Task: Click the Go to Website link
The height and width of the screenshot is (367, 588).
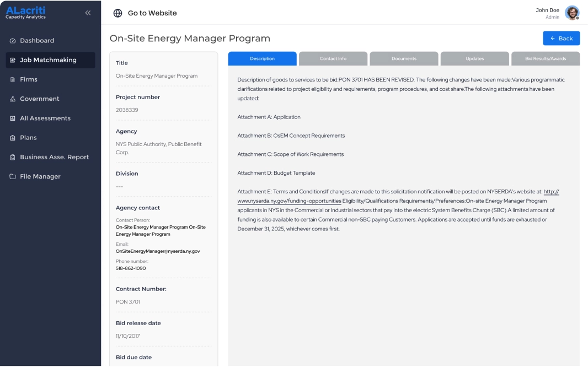Action: [152, 13]
